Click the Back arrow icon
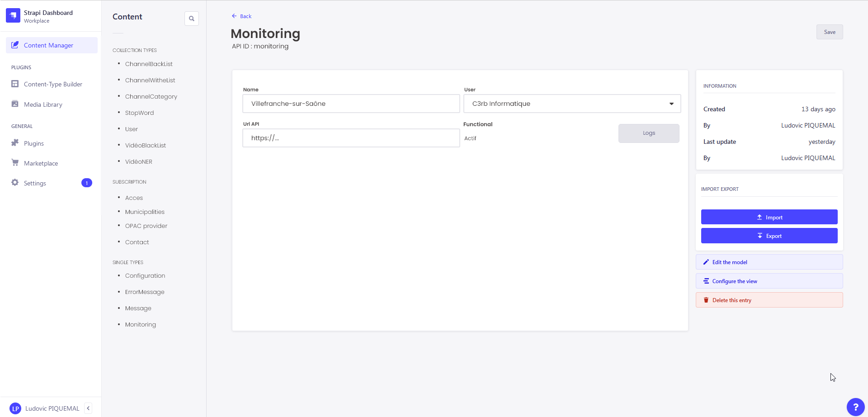Viewport: 868px width, 417px height. point(234,16)
